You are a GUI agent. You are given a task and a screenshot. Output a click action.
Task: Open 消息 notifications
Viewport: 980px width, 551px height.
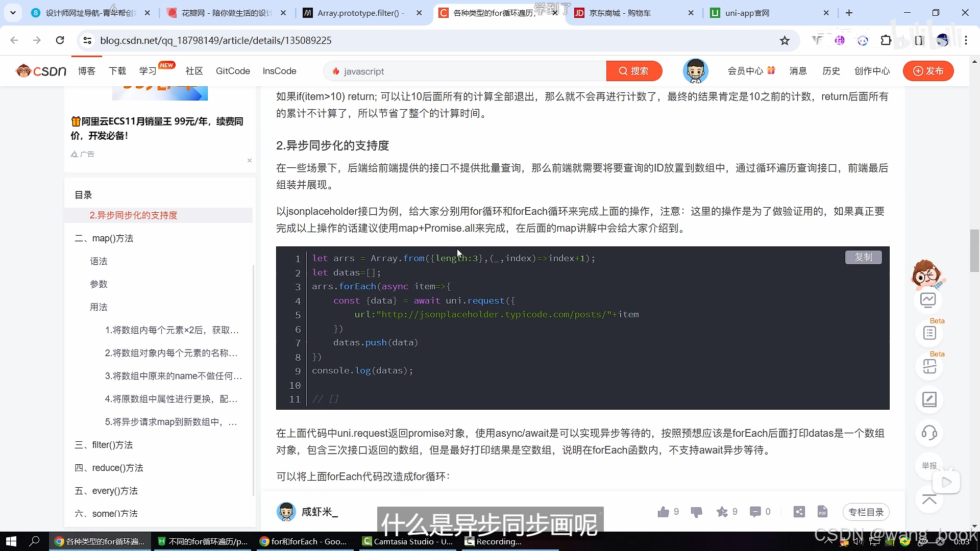798,71
